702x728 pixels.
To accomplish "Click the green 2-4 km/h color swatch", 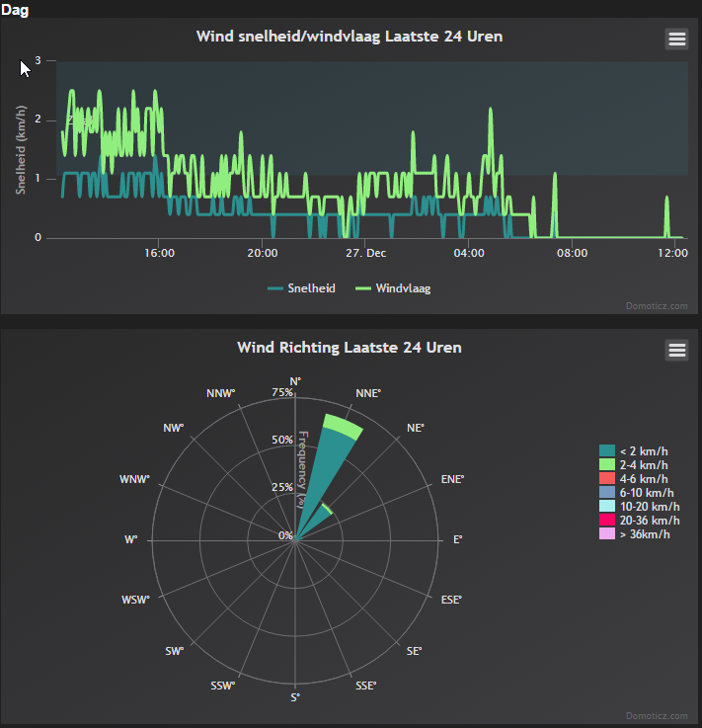I will coord(607,464).
